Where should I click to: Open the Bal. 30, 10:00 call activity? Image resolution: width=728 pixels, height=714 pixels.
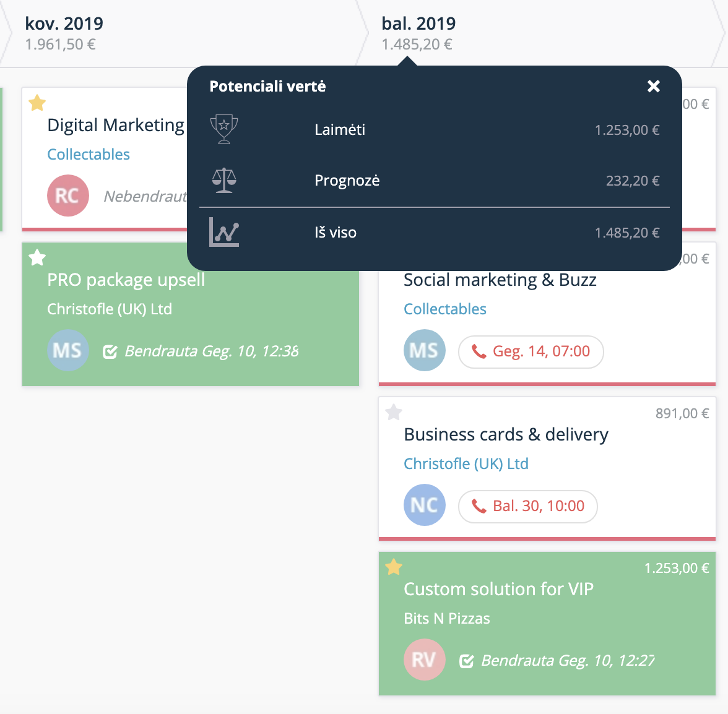pos(528,506)
